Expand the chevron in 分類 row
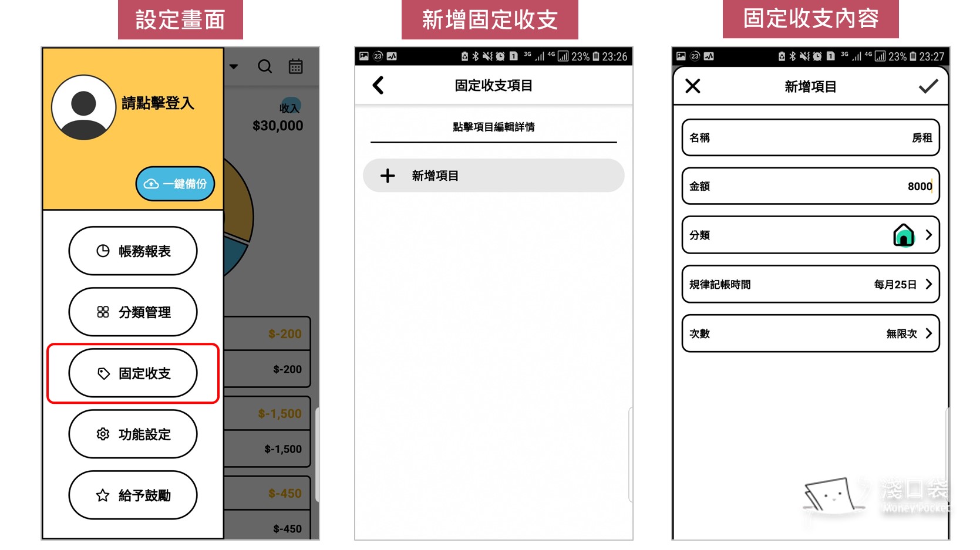Image resolution: width=980 pixels, height=550 pixels. (929, 235)
